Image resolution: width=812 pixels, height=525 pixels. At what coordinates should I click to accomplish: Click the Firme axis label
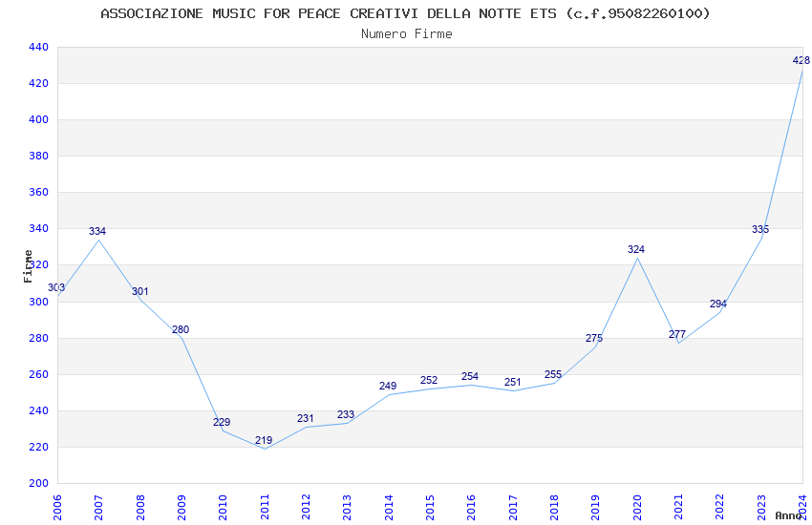[28, 266]
